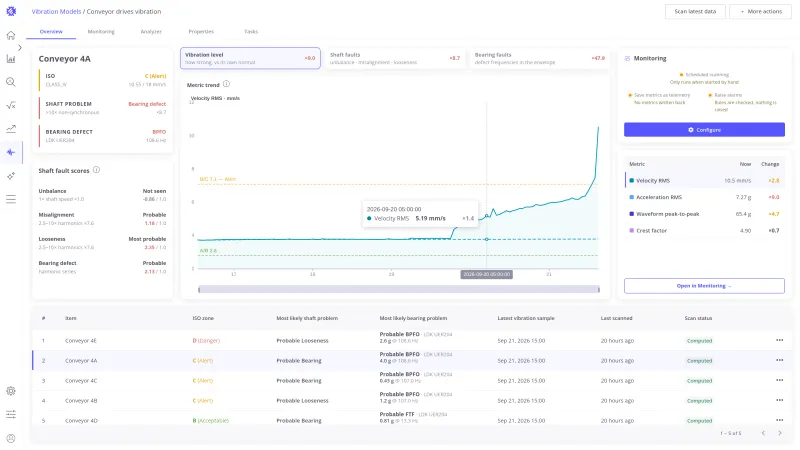
Task: Open the Vibration Models breadcrumb link
Action: click(x=56, y=11)
